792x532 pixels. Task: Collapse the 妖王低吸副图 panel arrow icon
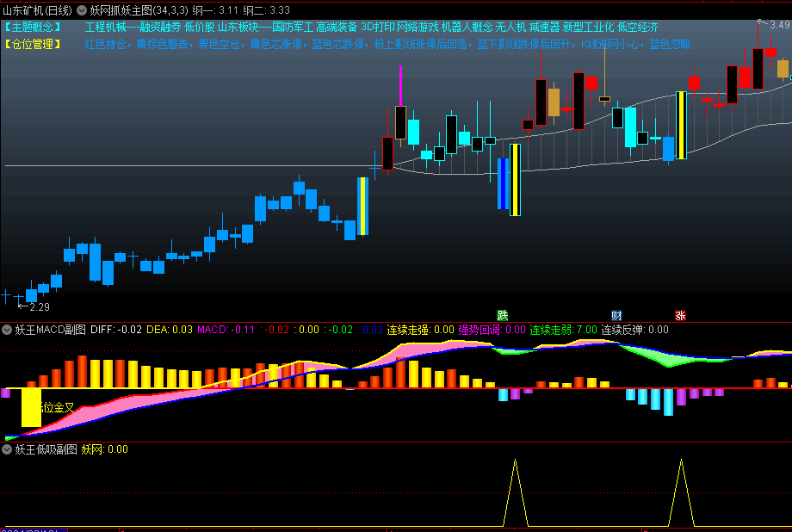pos(7,449)
